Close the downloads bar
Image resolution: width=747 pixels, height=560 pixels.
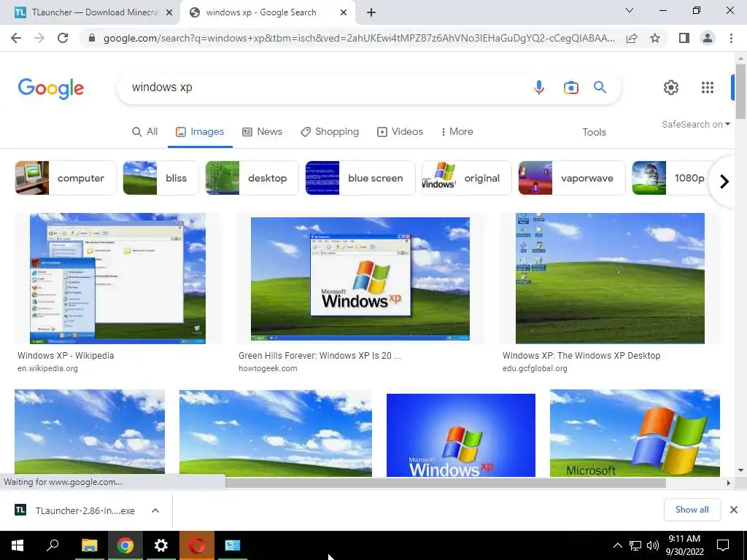734,510
